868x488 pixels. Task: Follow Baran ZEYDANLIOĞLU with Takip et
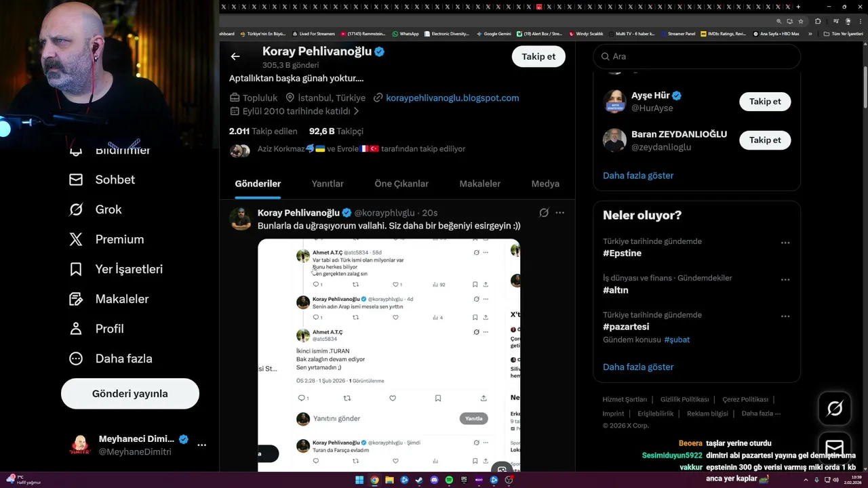765,140
